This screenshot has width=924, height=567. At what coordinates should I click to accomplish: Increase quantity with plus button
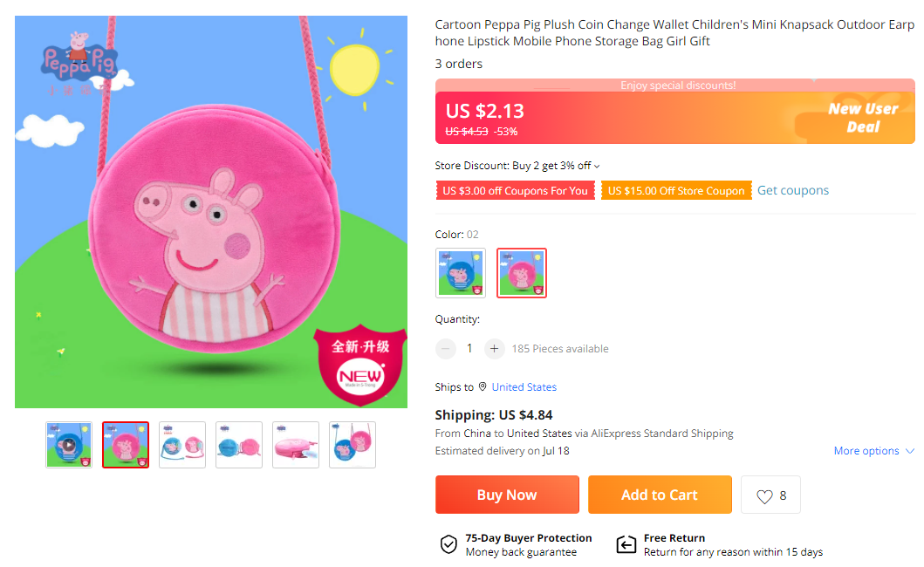coord(495,349)
